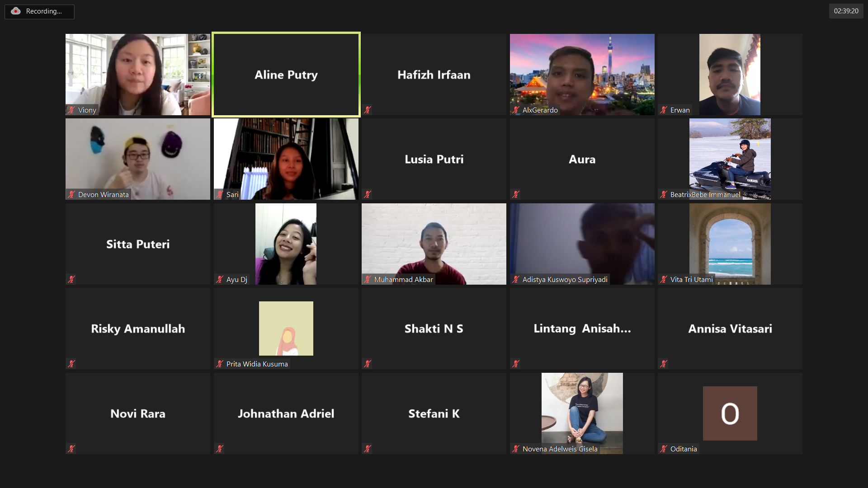The width and height of the screenshot is (868, 488).
Task: Select Novena Adelweis Gisela's profile photo
Action: [582, 413]
